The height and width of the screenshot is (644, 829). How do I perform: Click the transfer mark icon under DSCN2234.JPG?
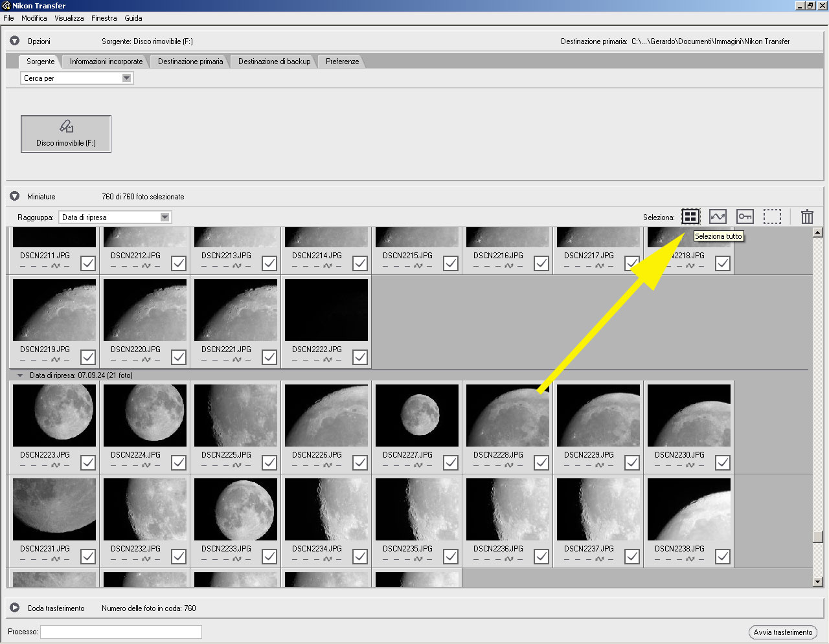(328, 559)
